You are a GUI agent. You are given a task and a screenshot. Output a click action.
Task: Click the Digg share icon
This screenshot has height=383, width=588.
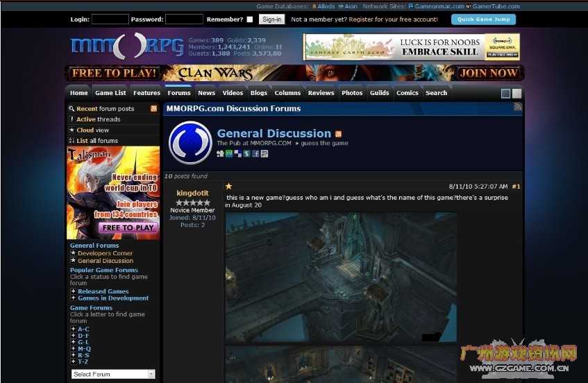tap(220, 153)
